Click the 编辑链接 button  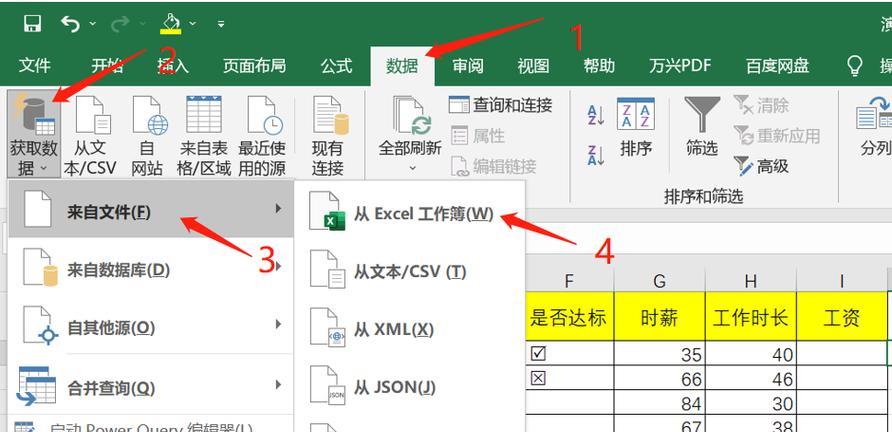click(493, 166)
